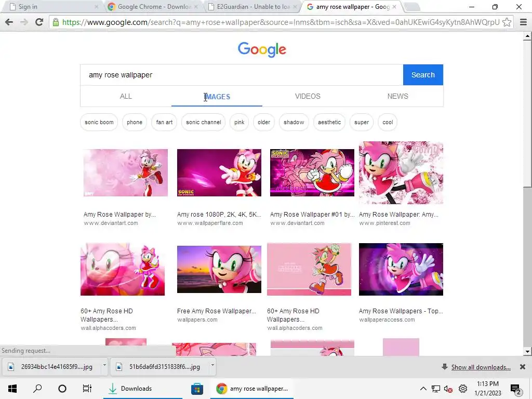Close the amy rose wallpaper tab
Viewport: 532px width, 399px height.
click(394, 6)
